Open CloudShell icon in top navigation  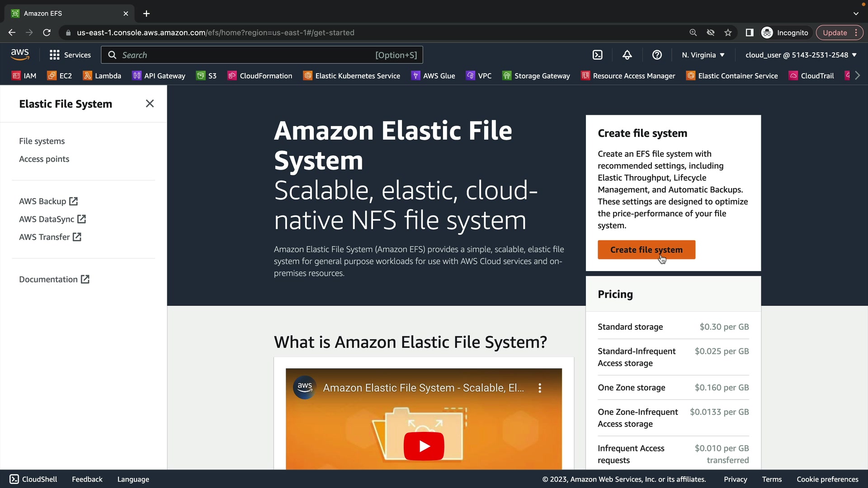pyautogui.click(x=597, y=55)
